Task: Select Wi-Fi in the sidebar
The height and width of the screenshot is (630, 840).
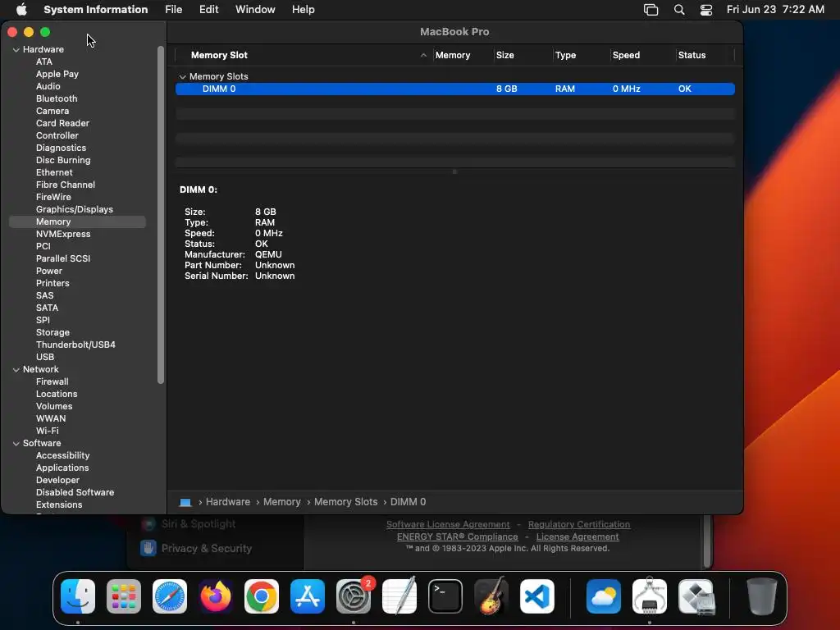Action: (x=47, y=431)
